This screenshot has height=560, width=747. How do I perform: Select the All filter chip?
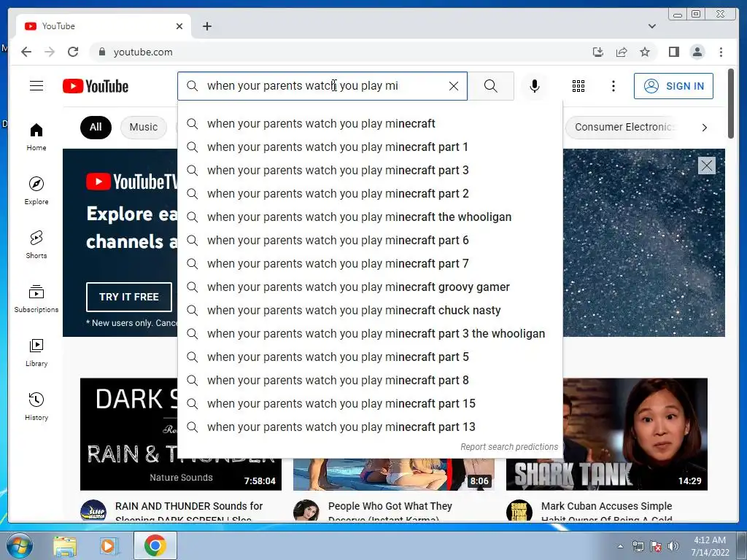(x=96, y=127)
